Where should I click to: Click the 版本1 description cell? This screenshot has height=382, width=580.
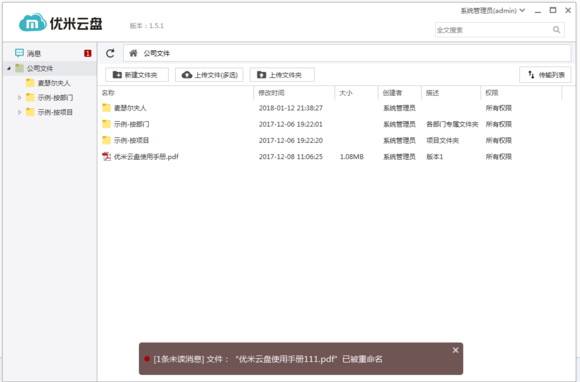[x=435, y=157]
